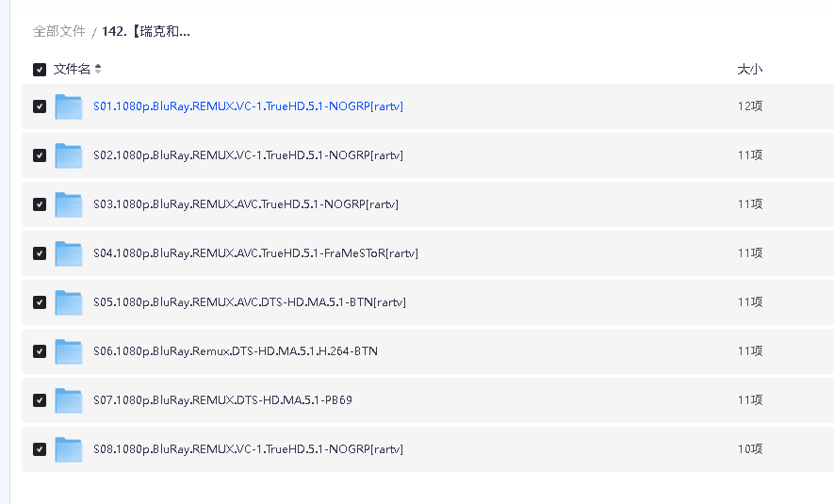Click the 10项 size of S08 row
This screenshot has height=504, width=834.
click(749, 449)
